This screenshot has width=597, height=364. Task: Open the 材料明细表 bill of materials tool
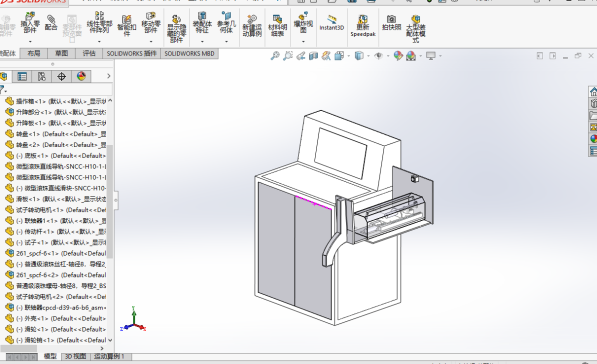click(x=278, y=25)
